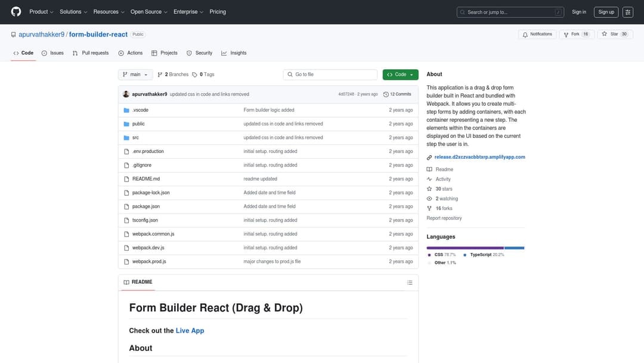Click the book icon beside Readme
This screenshot has height=363, width=644.
click(x=429, y=170)
